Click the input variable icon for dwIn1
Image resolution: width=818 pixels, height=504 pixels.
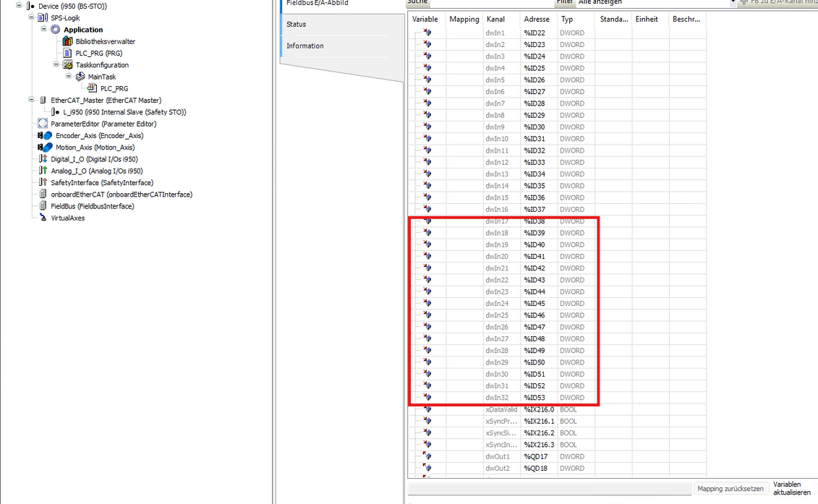tap(427, 33)
